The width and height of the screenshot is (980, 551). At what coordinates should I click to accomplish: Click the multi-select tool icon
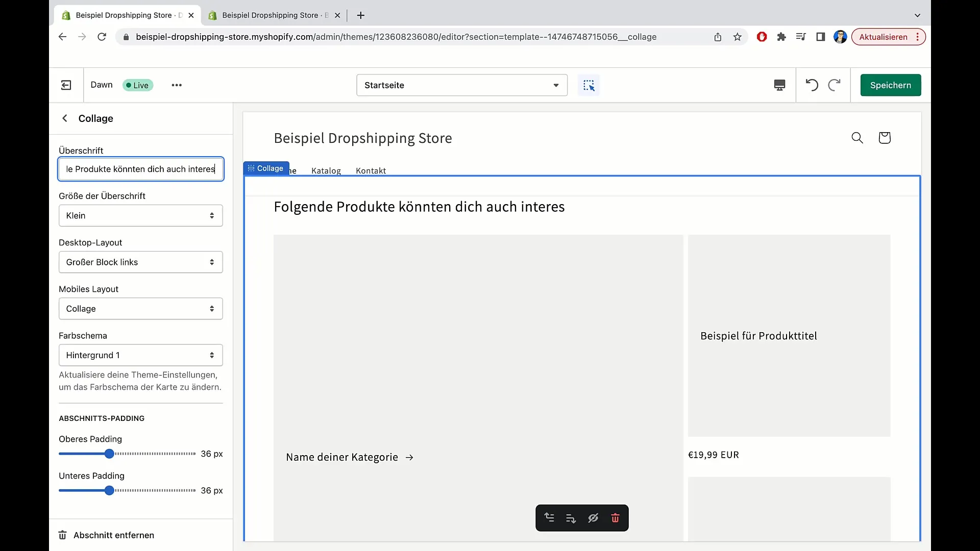coord(589,85)
